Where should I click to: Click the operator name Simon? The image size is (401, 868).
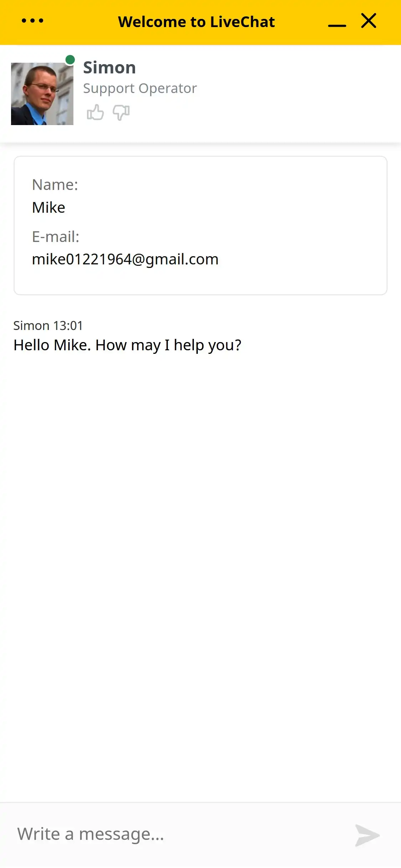point(109,68)
